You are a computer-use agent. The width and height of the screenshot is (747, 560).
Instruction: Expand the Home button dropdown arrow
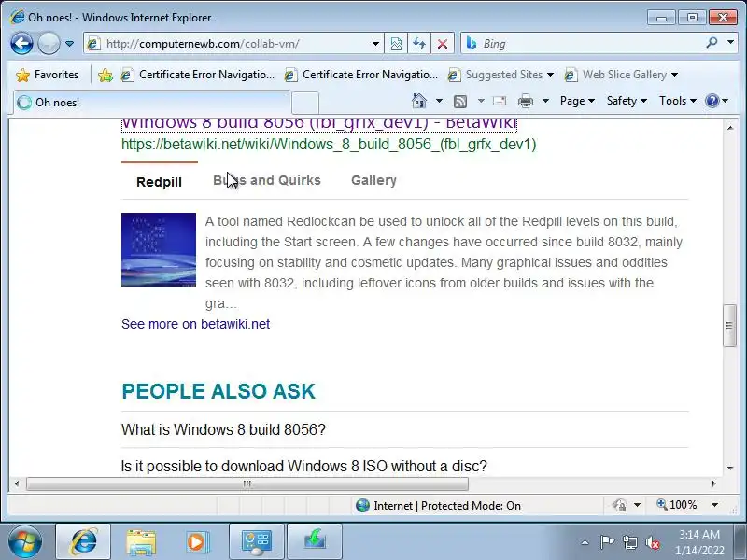pyautogui.click(x=439, y=101)
